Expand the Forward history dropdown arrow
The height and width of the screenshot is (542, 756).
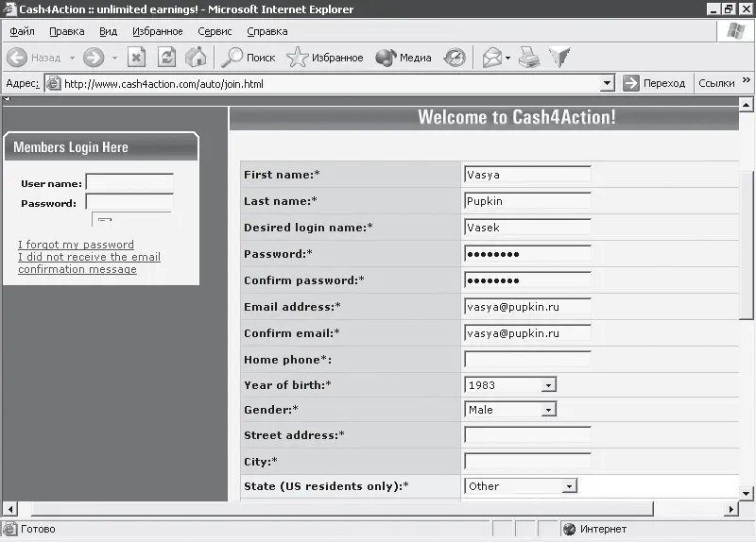click(114, 58)
